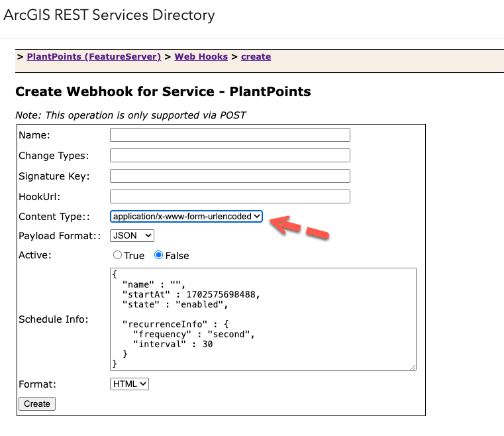Select the Signature Key input box
The height and width of the screenshot is (436, 504).
coord(229,176)
